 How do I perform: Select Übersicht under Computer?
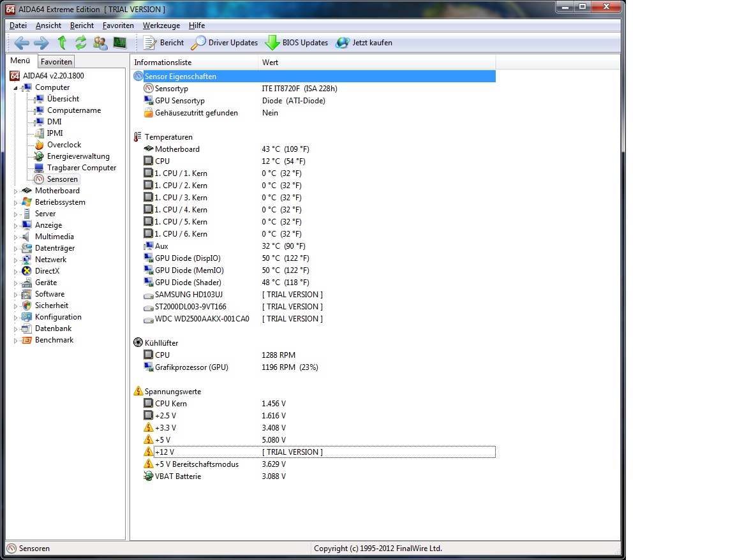click(x=63, y=99)
